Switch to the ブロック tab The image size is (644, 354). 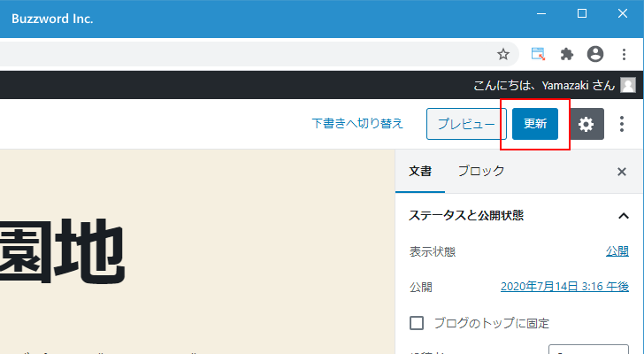point(481,172)
